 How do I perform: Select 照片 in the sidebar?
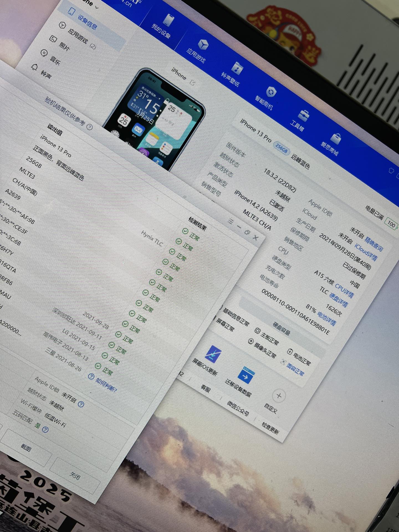59,43
